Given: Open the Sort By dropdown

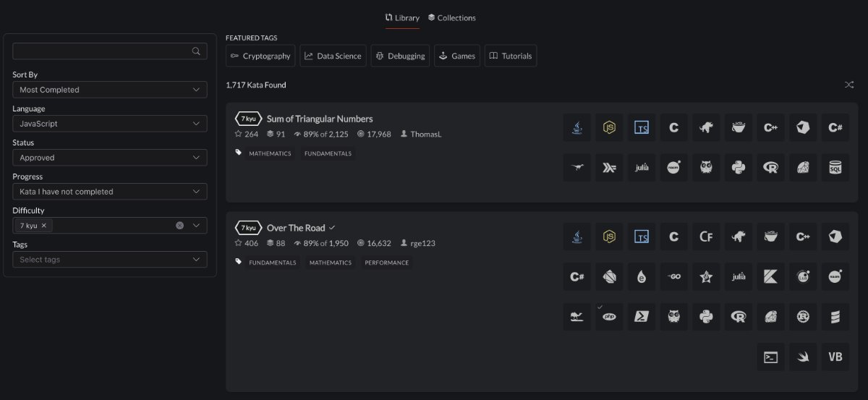Looking at the screenshot, I should coord(110,90).
